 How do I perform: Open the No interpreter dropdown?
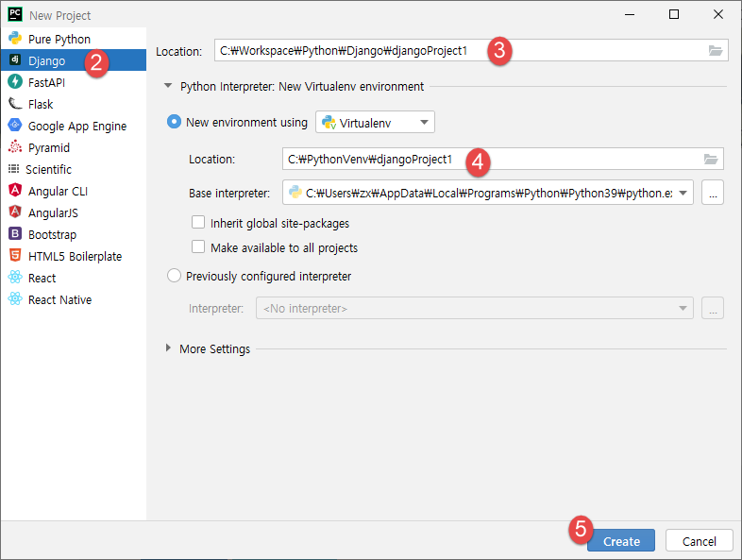(475, 308)
